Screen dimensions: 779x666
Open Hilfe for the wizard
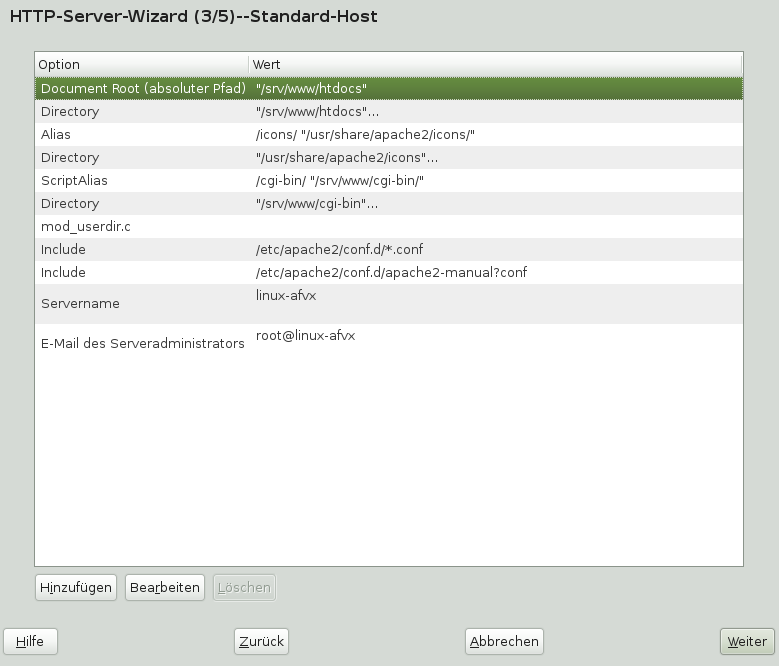pyautogui.click(x=30, y=642)
